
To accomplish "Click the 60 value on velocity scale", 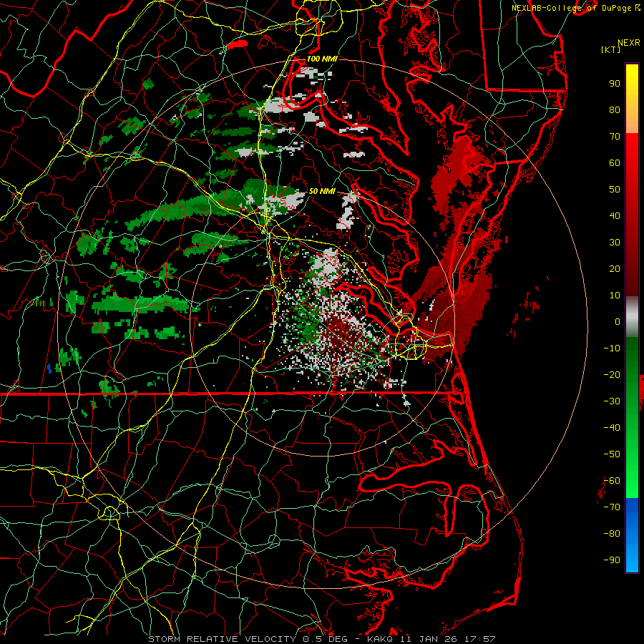I will click(x=615, y=163).
